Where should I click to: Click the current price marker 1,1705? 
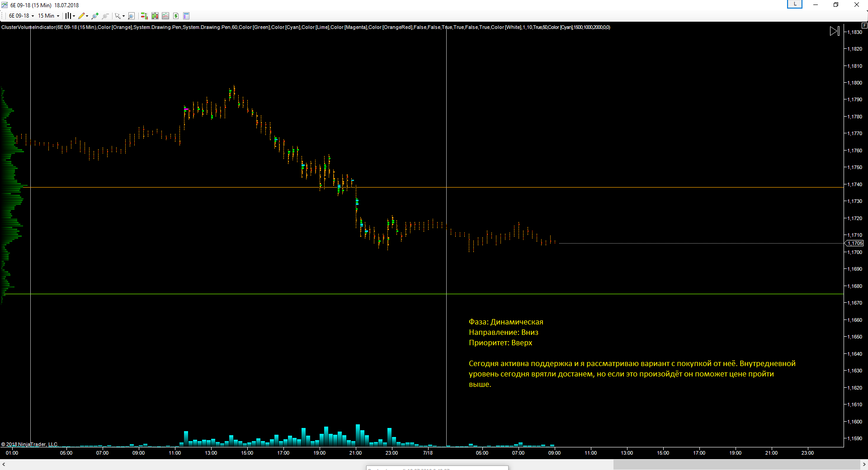(x=854, y=243)
